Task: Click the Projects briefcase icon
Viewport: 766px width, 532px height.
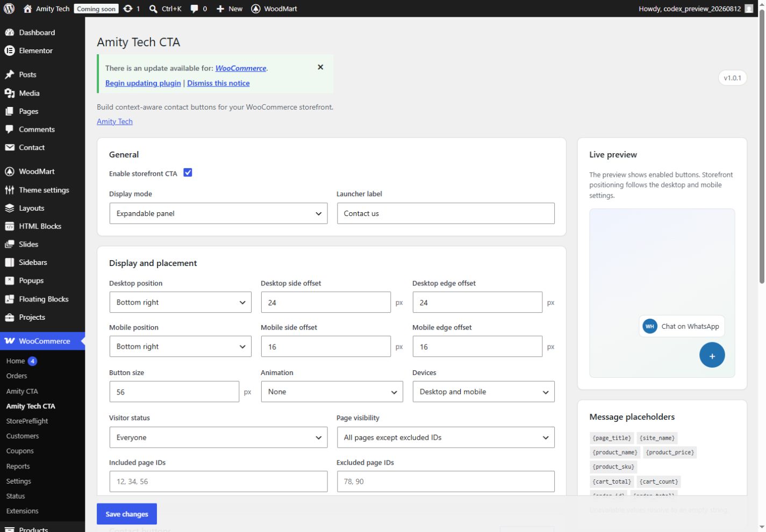Action: point(10,317)
